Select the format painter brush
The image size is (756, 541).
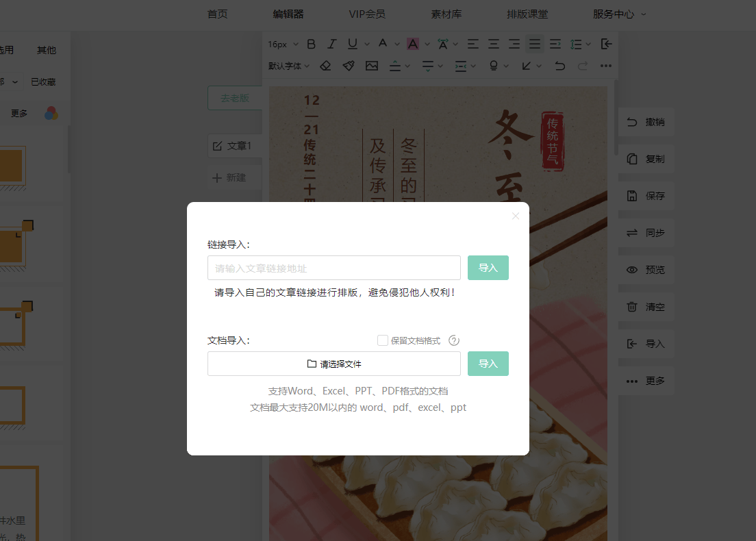click(349, 66)
